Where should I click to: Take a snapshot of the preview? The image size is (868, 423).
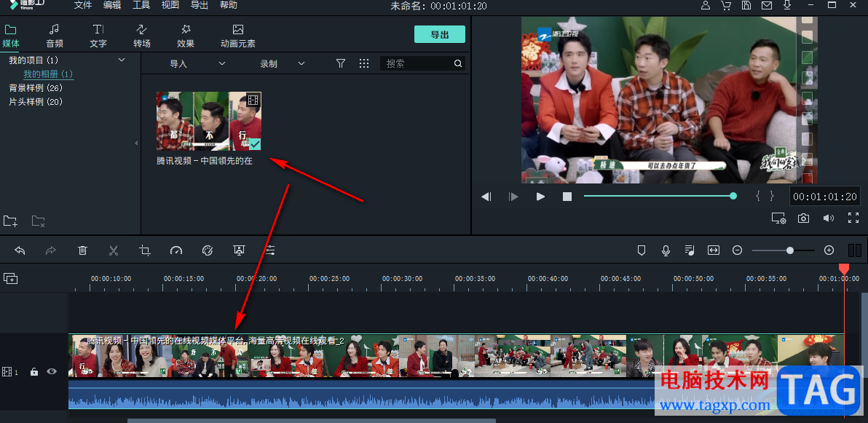click(x=803, y=218)
